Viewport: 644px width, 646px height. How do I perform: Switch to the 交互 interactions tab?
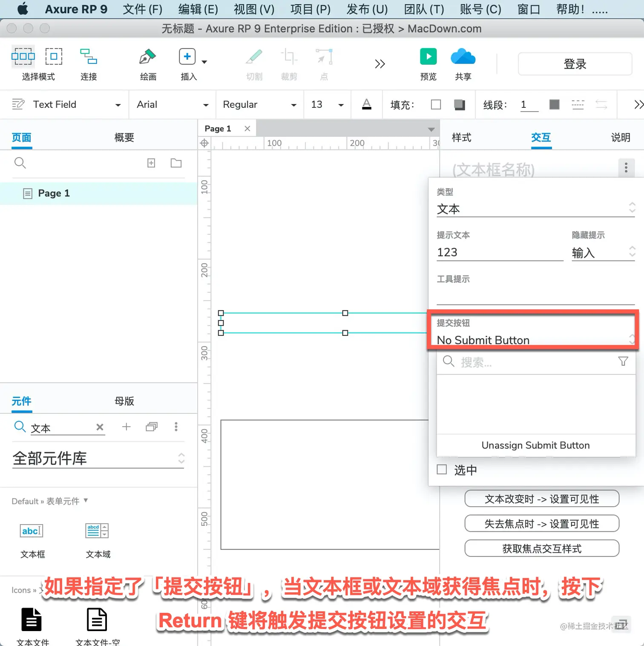tap(541, 137)
